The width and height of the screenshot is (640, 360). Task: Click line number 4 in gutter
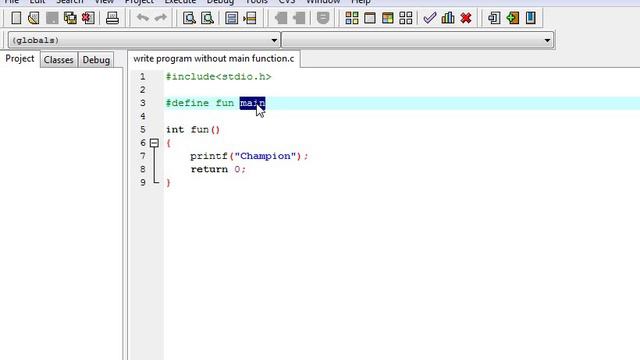coord(142,116)
